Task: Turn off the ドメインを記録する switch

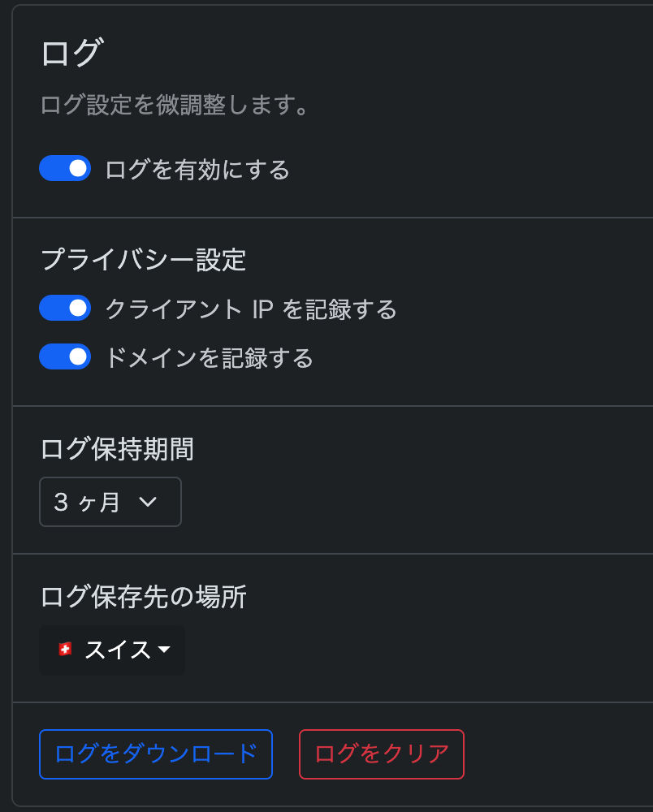Action: pos(65,357)
